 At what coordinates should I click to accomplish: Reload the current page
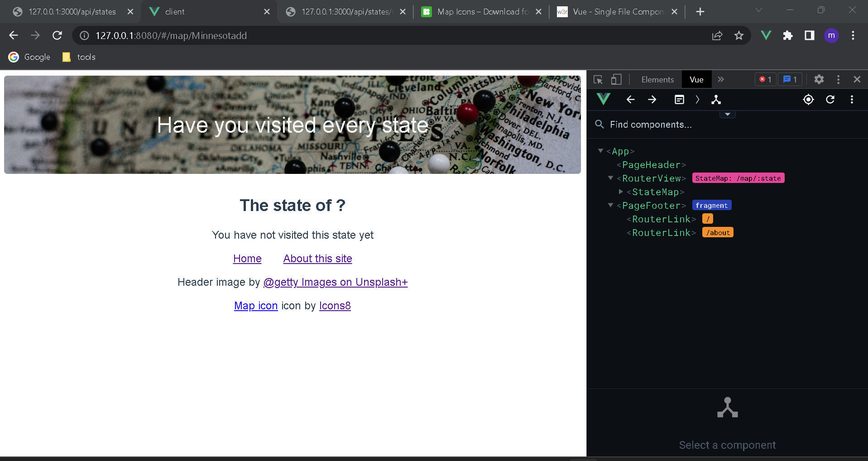click(57, 35)
